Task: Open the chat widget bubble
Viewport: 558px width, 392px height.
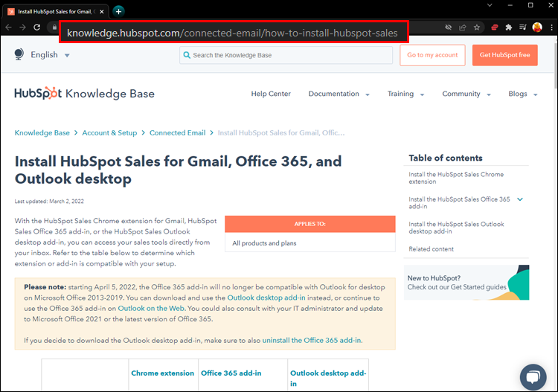Action: tap(533, 377)
